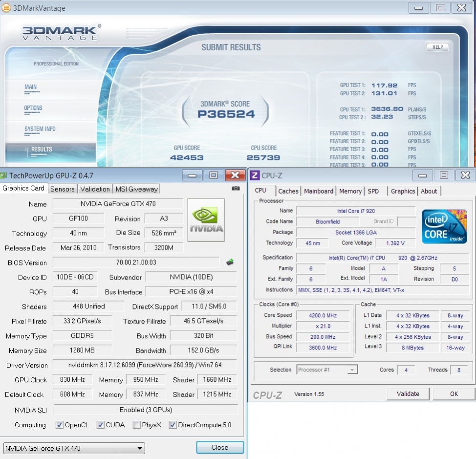Close GPU-Z with red X button
The height and width of the screenshot is (459, 476).
[x=235, y=175]
